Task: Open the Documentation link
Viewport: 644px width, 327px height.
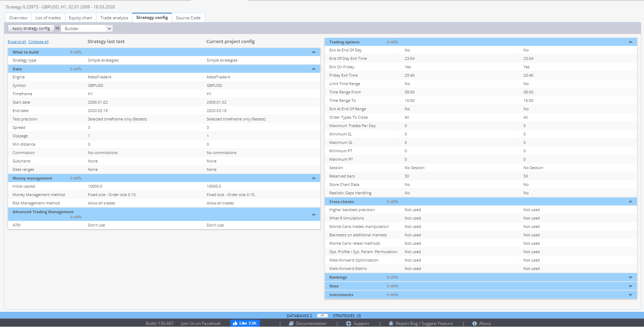Action: (x=311, y=323)
